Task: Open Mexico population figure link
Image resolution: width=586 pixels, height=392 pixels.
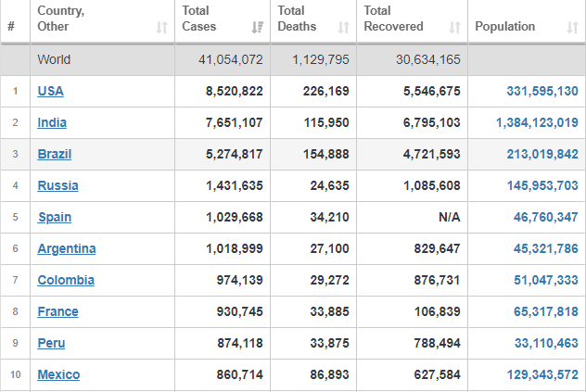Action: (542, 374)
